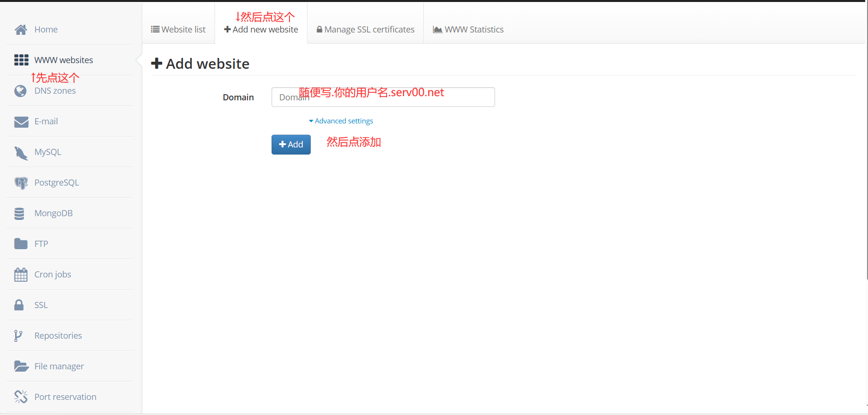This screenshot has width=868, height=415.
Task: Click the Repositories branch icon
Action: [x=18, y=335]
